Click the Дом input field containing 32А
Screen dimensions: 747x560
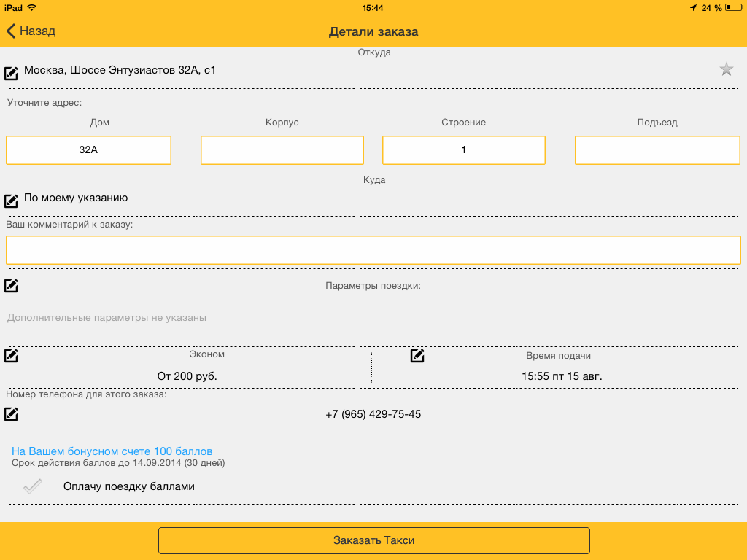(x=88, y=150)
